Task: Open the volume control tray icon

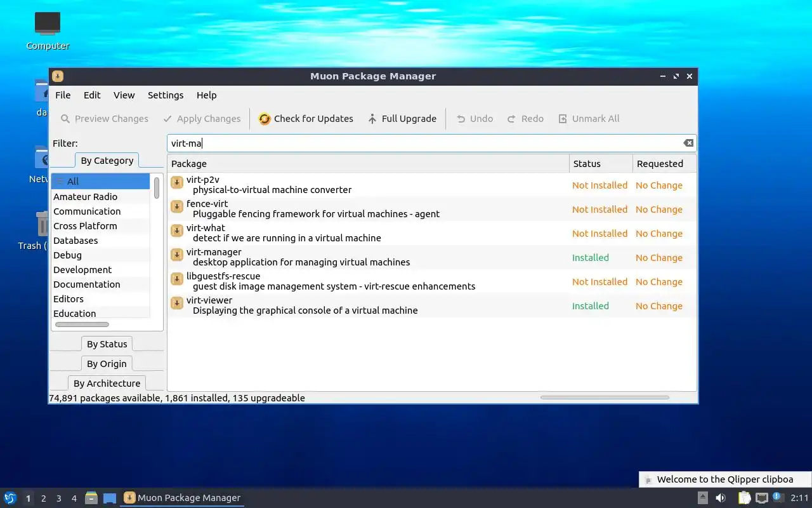Action: (721, 498)
